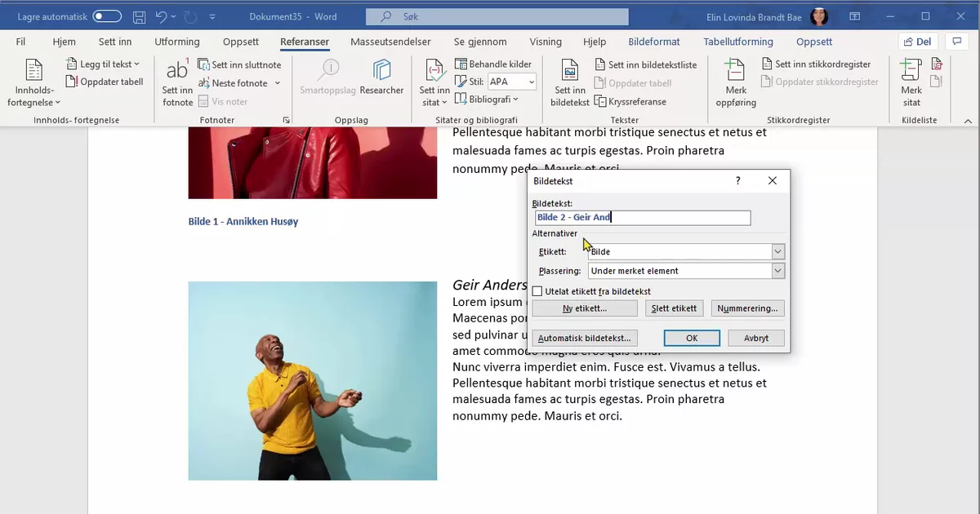Open the Legg til tekst dropdown
This screenshot has width=980, height=514.
click(103, 64)
